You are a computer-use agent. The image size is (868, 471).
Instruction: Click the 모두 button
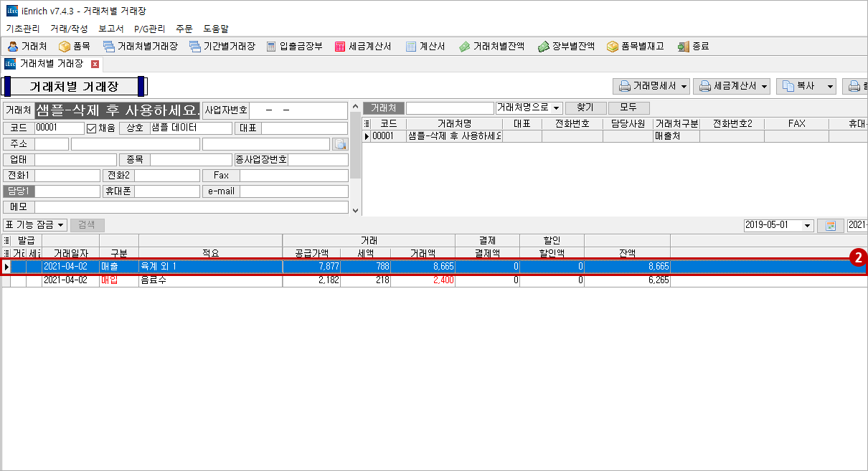point(629,108)
